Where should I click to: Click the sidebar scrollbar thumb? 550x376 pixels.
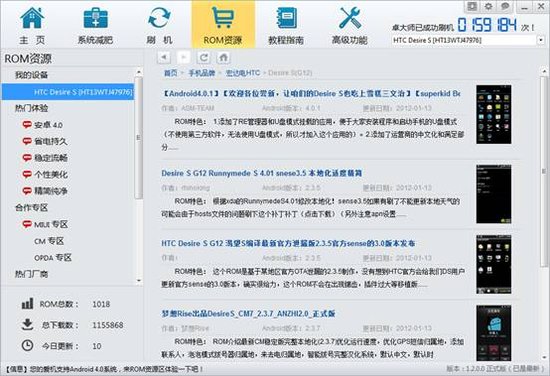(139, 137)
